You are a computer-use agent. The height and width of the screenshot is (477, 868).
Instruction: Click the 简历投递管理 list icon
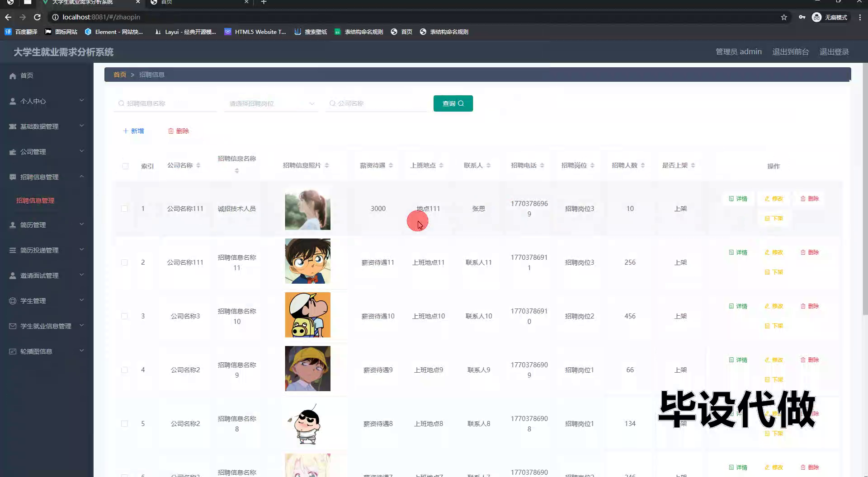[x=13, y=250]
